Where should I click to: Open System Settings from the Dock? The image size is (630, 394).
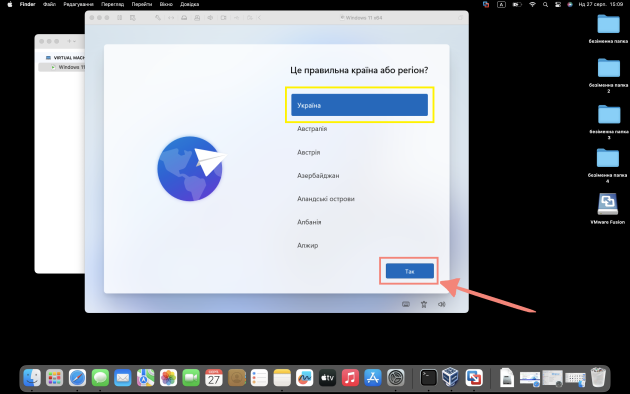[x=396, y=378]
